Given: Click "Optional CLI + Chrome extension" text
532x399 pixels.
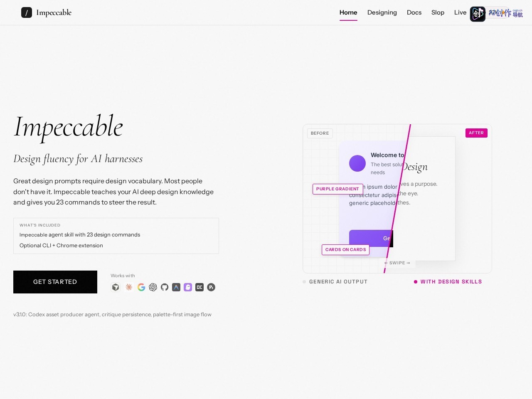Looking at the screenshot, I should click(61, 246).
